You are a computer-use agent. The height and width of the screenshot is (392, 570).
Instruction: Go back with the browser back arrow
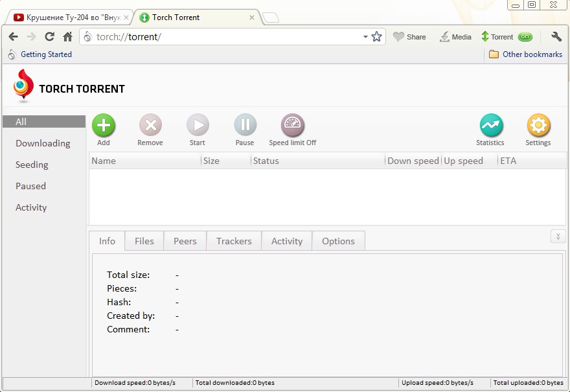click(x=14, y=36)
